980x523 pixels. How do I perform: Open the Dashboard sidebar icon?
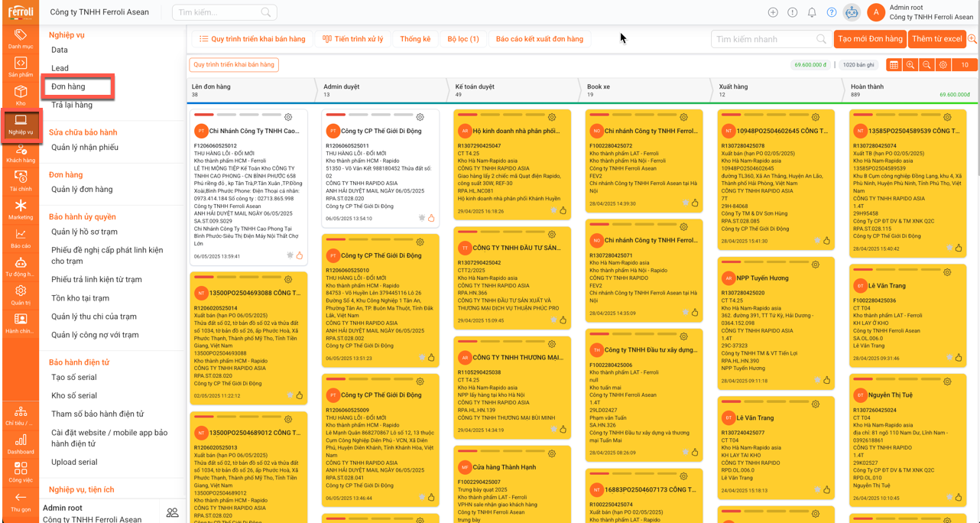[x=21, y=444]
